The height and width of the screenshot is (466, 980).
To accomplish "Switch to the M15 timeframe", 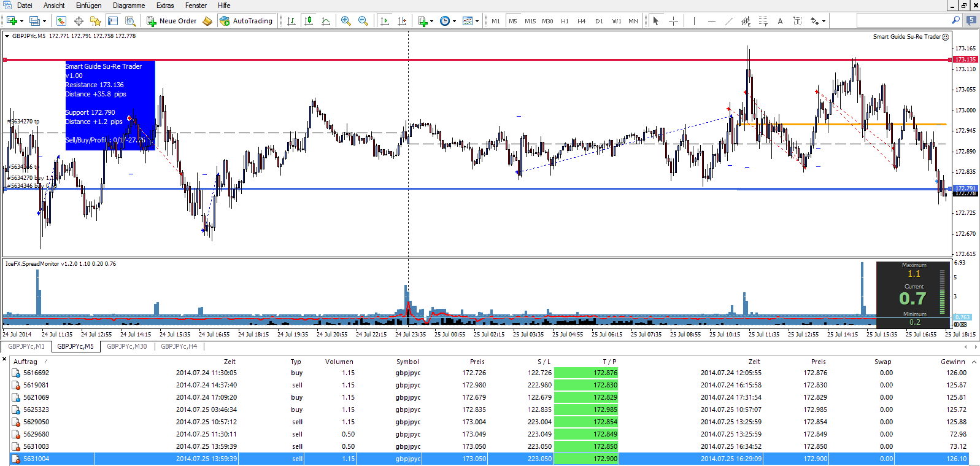I will (x=530, y=21).
